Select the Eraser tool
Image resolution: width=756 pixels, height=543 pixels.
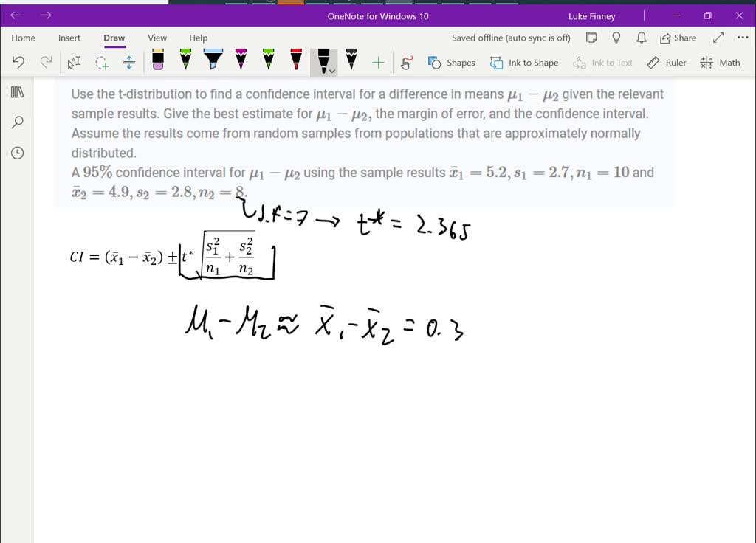coord(158,62)
